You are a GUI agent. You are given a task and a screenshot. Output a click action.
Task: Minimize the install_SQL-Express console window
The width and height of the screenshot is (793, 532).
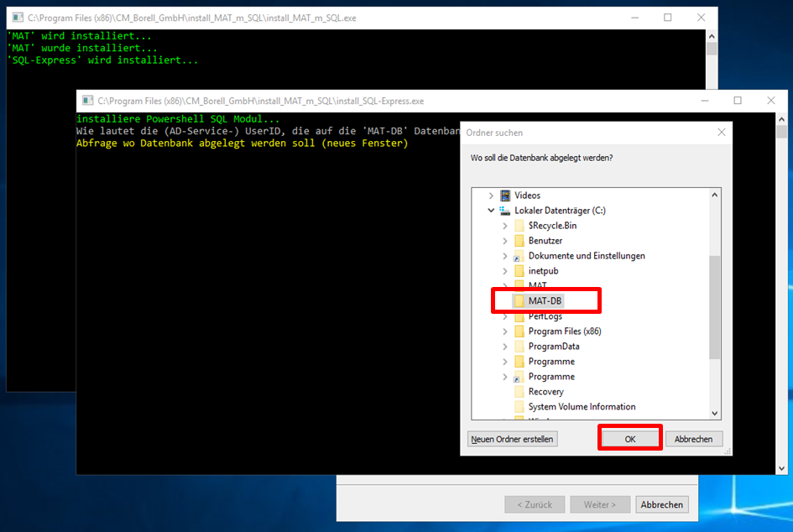point(705,101)
